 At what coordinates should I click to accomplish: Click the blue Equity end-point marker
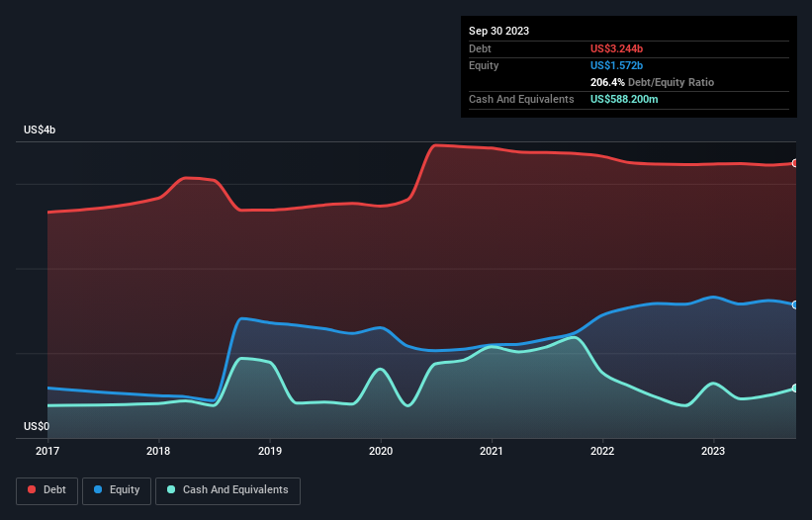[795, 304]
